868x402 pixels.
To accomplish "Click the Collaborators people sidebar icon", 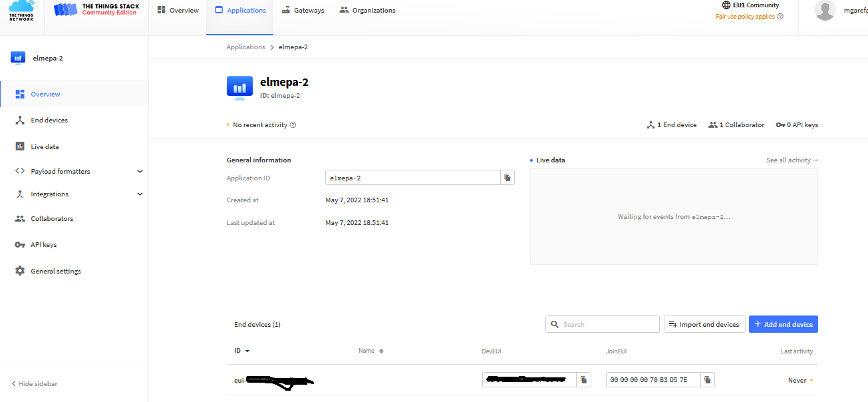I will click(20, 219).
